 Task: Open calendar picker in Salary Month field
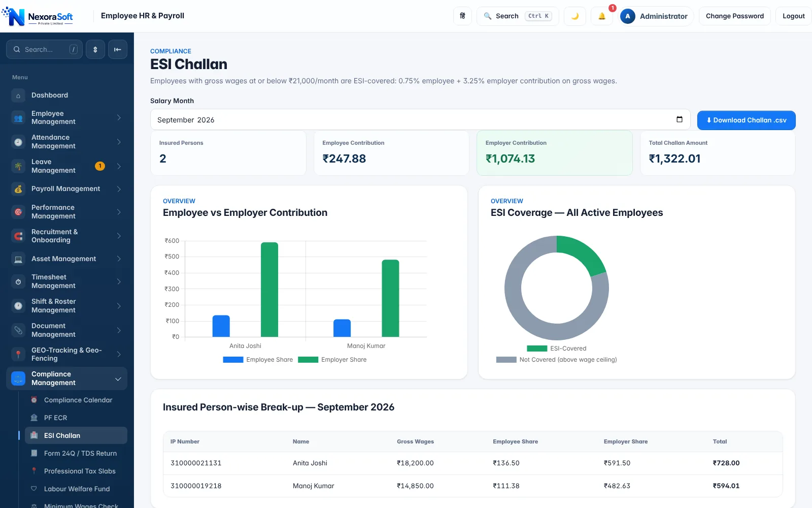click(x=680, y=119)
